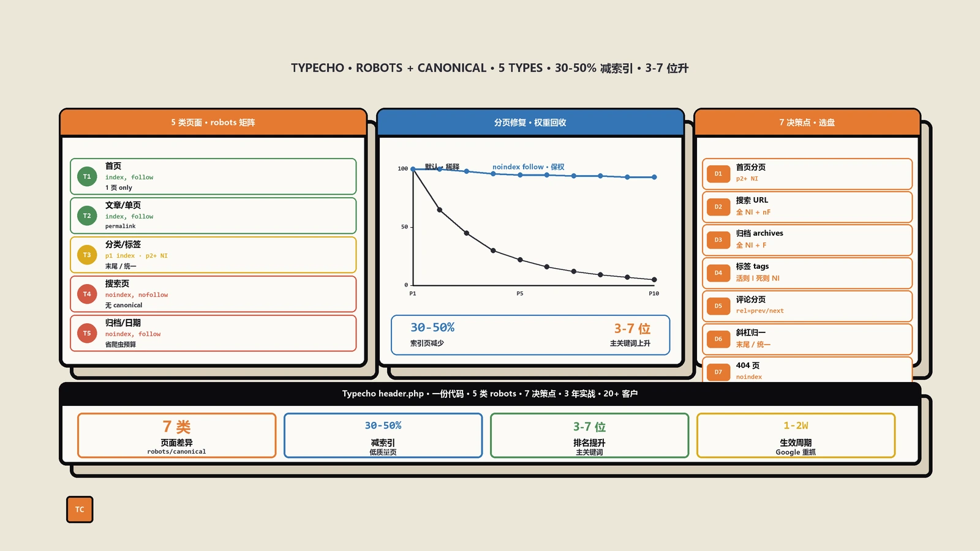Select the D2 badge beside 搜索 URL
Viewport: 980px width, 551px height.
[x=718, y=207]
